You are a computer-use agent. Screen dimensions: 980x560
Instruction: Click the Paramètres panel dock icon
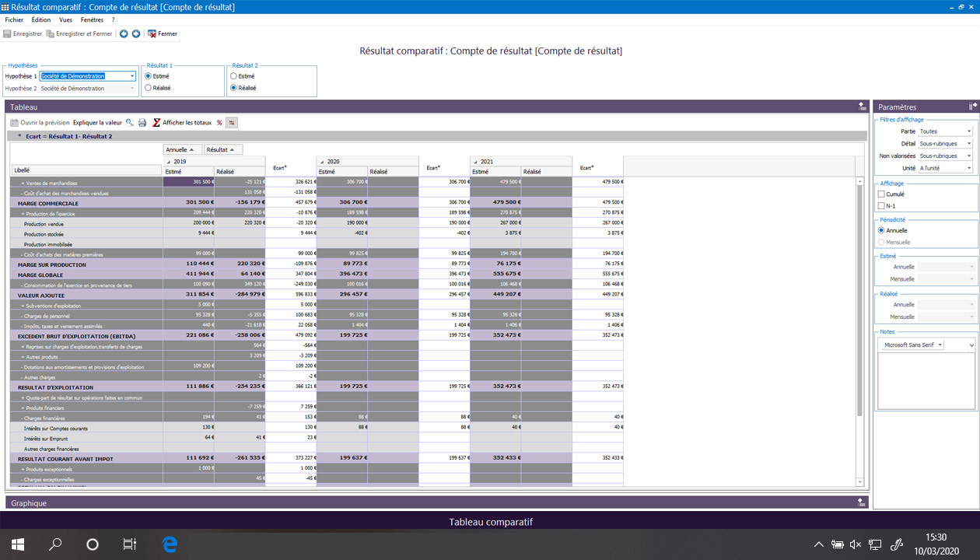972,107
